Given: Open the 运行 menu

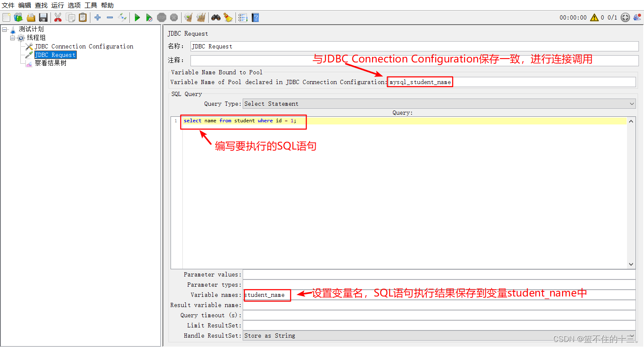Looking at the screenshot, I should pyautogui.click(x=58, y=5).
